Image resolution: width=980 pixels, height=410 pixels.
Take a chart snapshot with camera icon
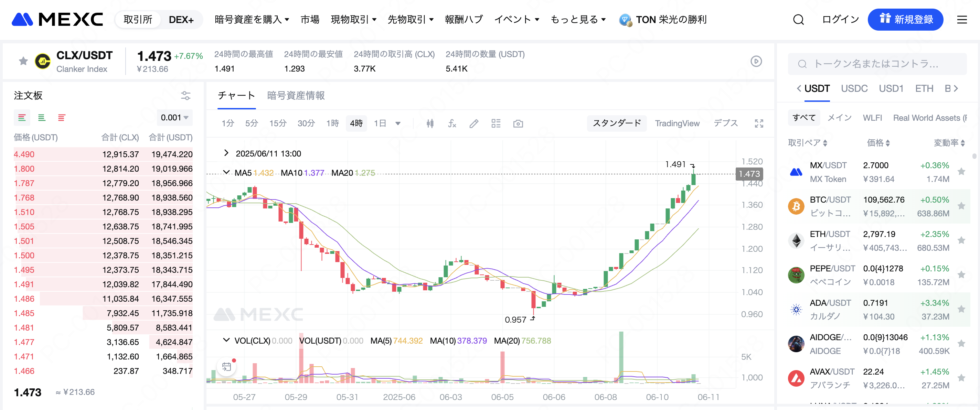coord(518,123)
